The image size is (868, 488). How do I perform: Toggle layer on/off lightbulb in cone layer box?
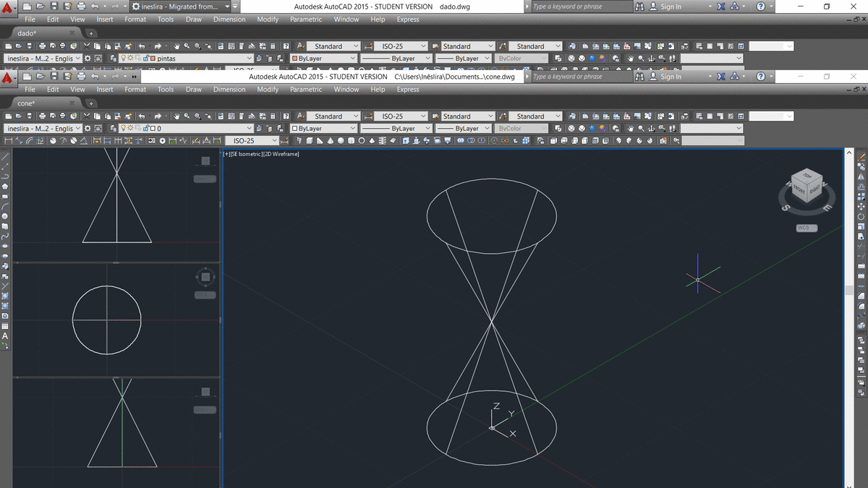[x=123, y=128]
